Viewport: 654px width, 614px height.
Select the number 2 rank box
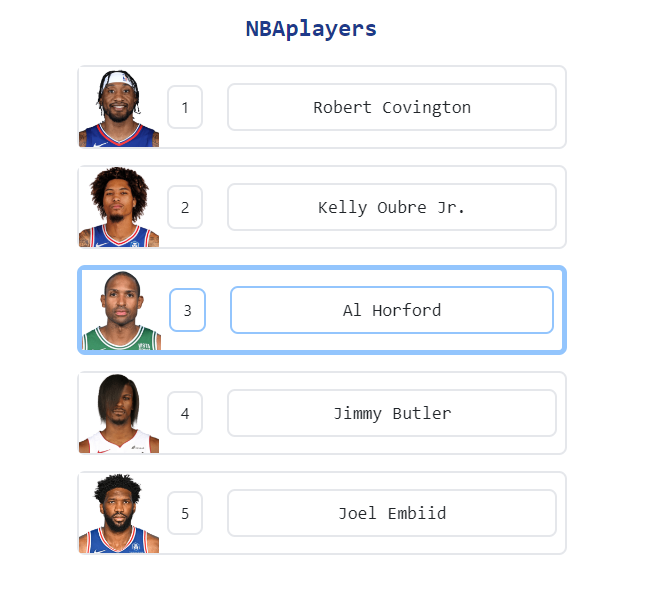(185, 207)
